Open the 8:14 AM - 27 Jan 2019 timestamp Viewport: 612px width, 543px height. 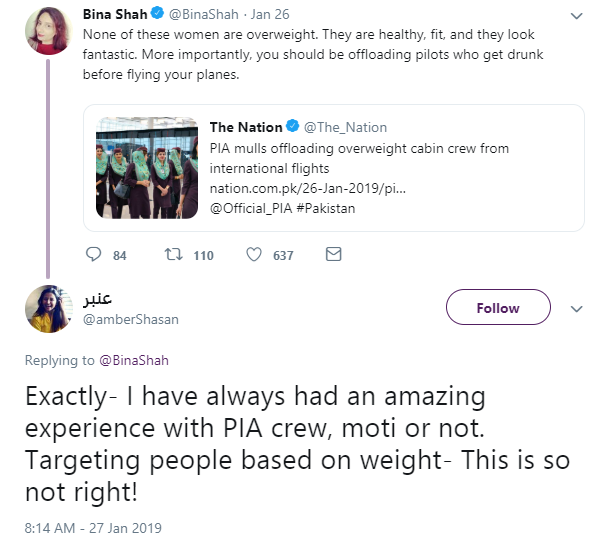pyautogui.click(x=93, y=528)
